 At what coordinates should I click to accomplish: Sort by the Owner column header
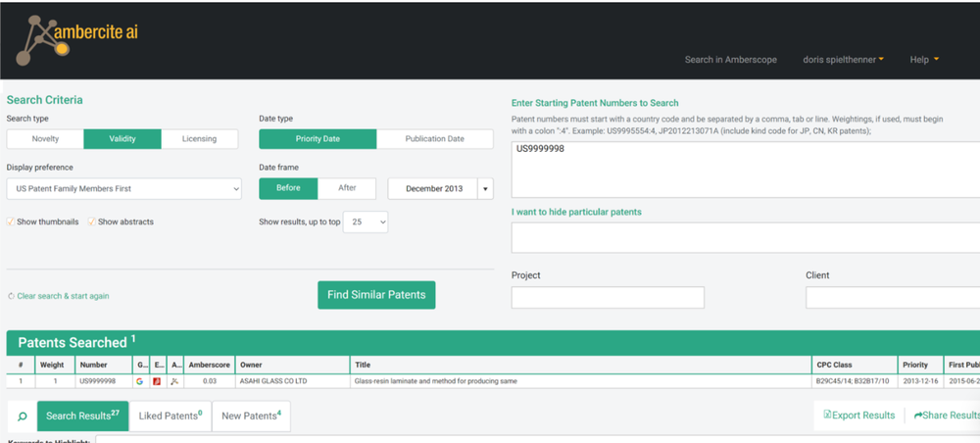[291, 365]
